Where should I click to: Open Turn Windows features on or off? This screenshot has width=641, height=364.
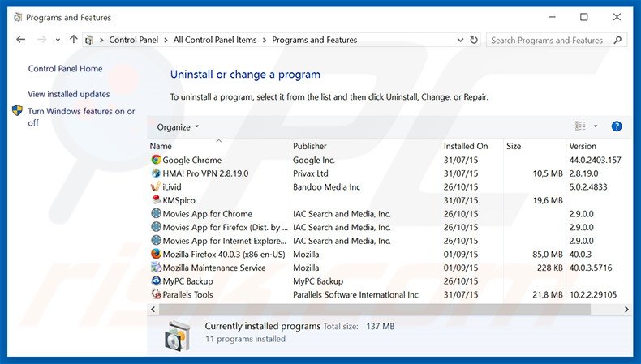coord(81,117)
